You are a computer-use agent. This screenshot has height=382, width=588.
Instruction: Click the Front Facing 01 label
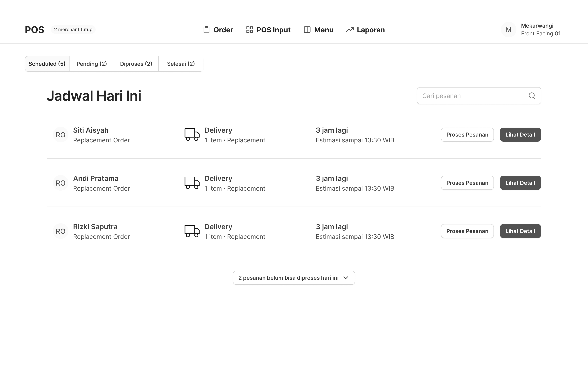click(x=541, y=34)
